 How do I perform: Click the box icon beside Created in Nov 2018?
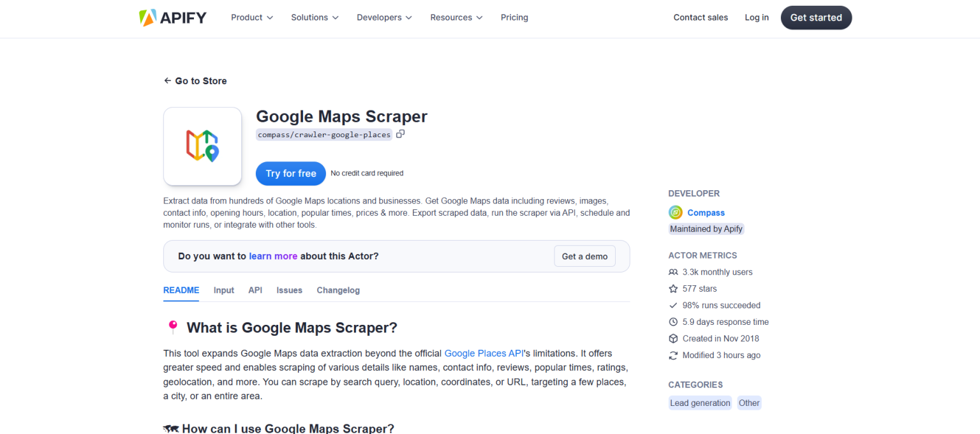point(673,338)
